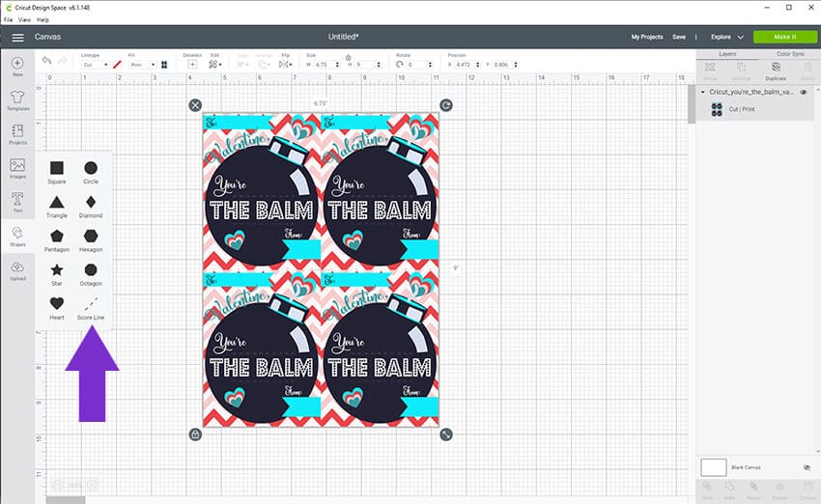Open My Projects link

tap(646, 37)
